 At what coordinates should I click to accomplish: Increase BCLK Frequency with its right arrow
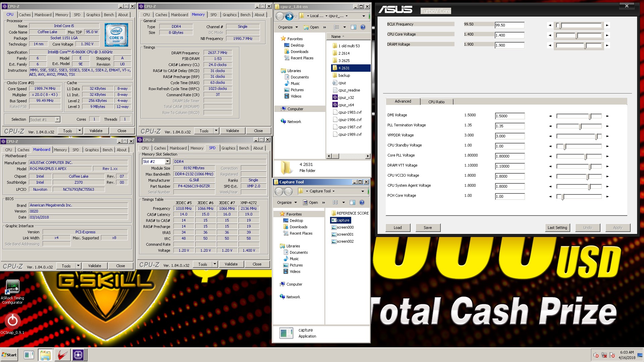pos(607,25)
